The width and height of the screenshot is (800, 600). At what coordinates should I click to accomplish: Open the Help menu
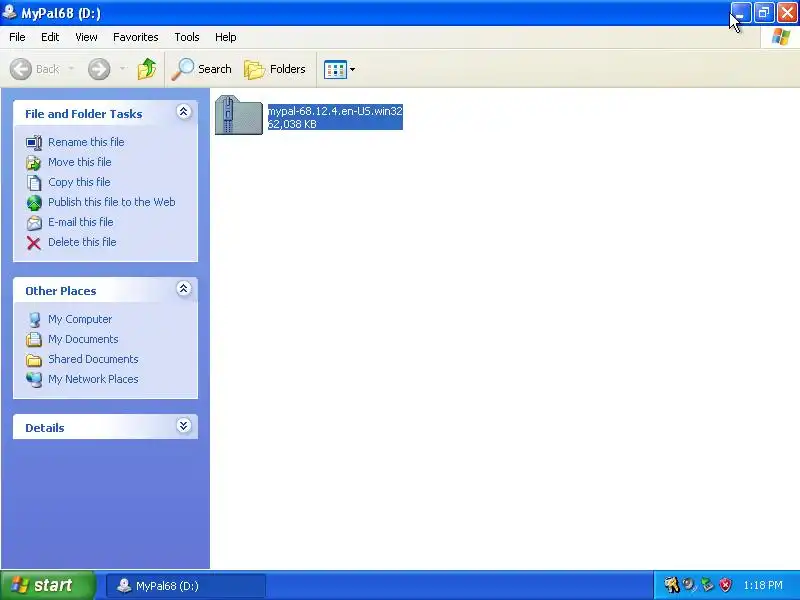click(226, 37)
